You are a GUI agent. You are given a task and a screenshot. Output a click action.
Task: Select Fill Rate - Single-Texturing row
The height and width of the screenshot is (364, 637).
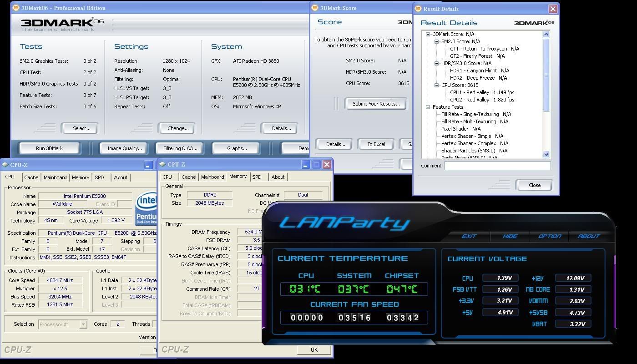pyautogui.click(x=476, y=114)
